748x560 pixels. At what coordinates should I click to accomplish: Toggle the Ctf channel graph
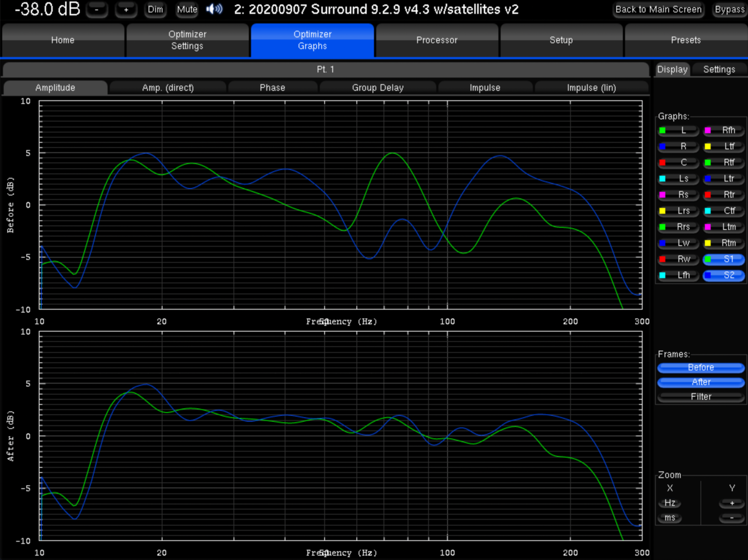click(x=724, y=211)
